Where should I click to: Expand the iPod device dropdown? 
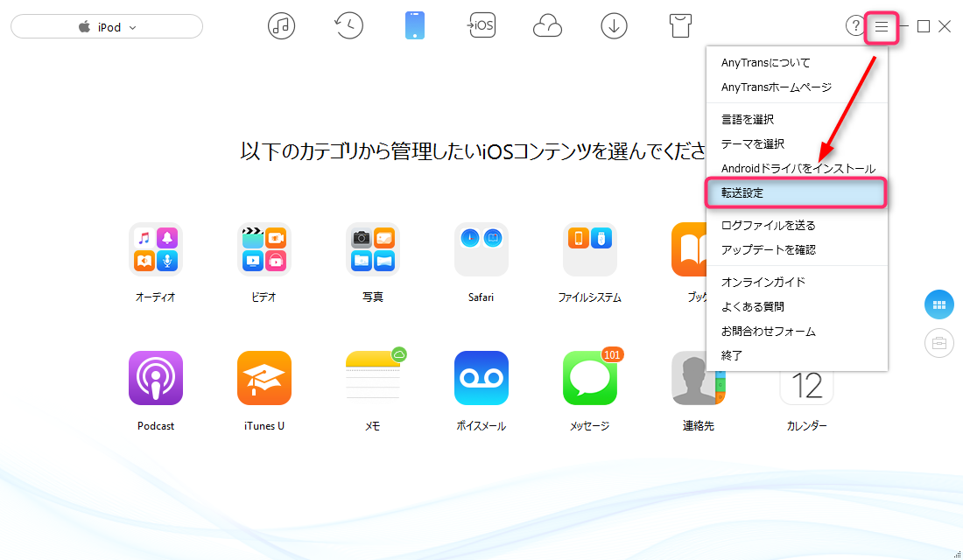tap(107, 27)
